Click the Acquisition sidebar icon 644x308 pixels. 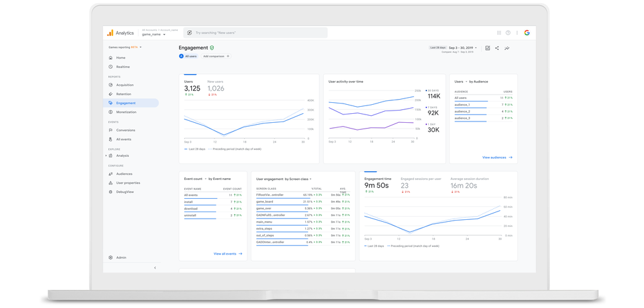point(111,85)
